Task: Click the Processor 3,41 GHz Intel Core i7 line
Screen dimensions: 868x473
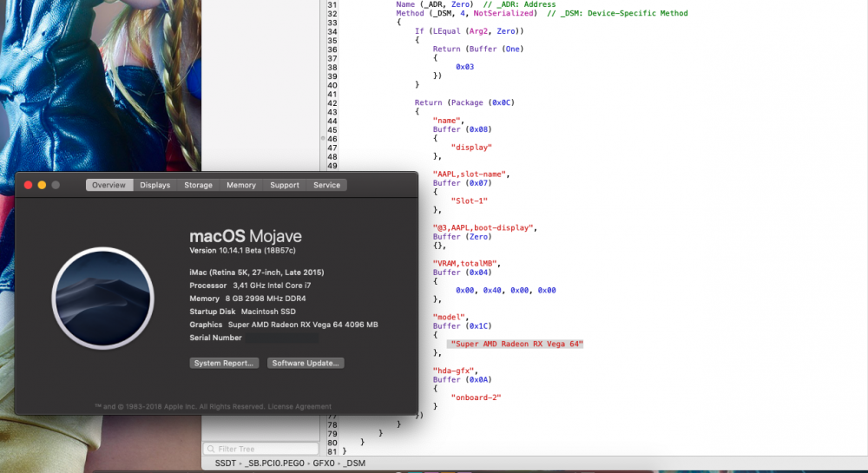Action: click(250, 286)
